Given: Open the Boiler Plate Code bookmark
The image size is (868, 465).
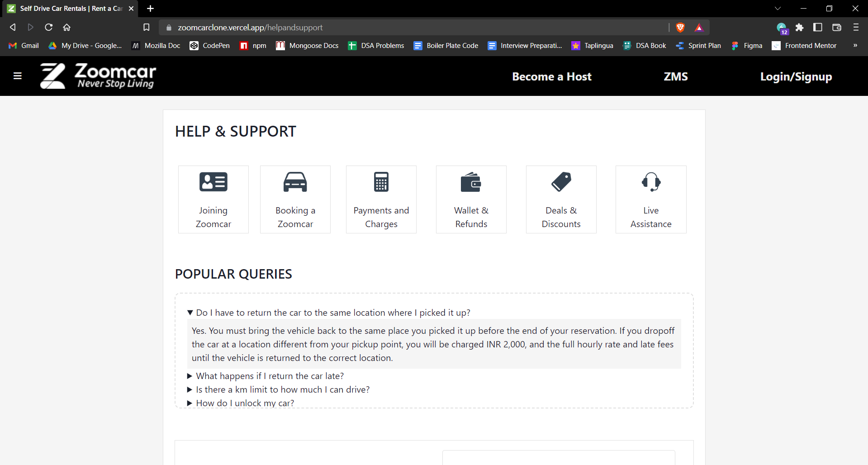Looking at the screenshot, I should pyautogui.click(x=446, y=45).
